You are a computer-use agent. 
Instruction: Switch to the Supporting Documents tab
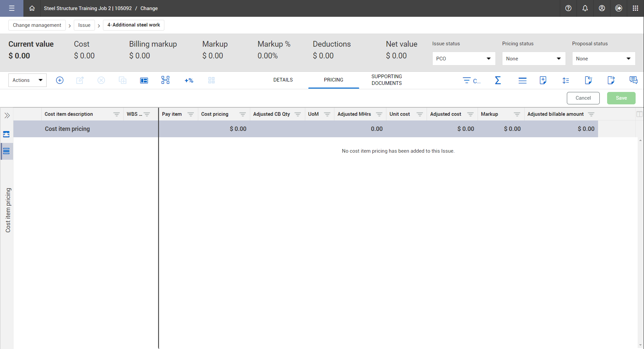tap(386, 80)
